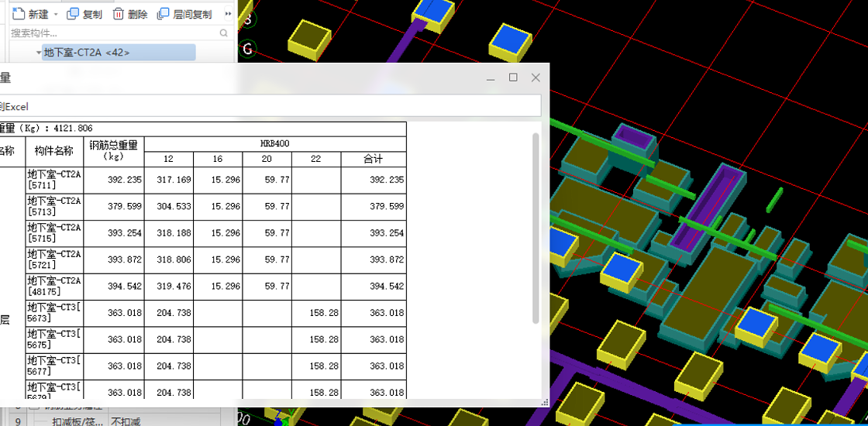Viewport: 868px width, 426px height.
Task: Click cell 318.188 in column 12
Action: pyautogui.click(x=169, y=233)
